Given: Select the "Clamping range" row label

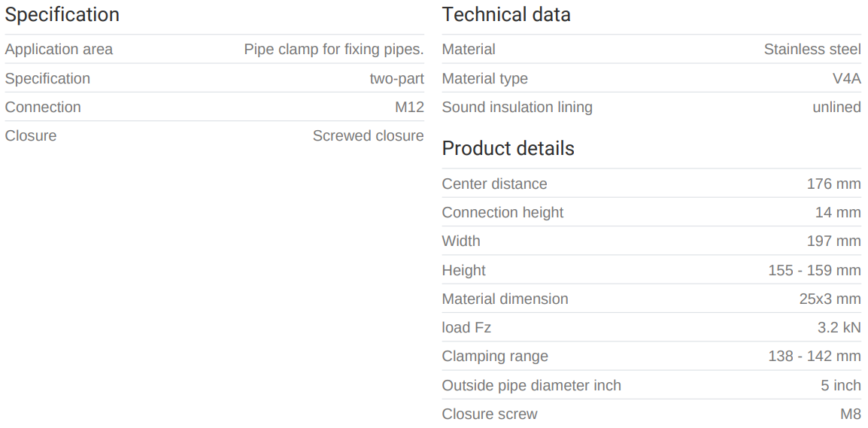Looking at the screenshot, I should pos(495,356).
